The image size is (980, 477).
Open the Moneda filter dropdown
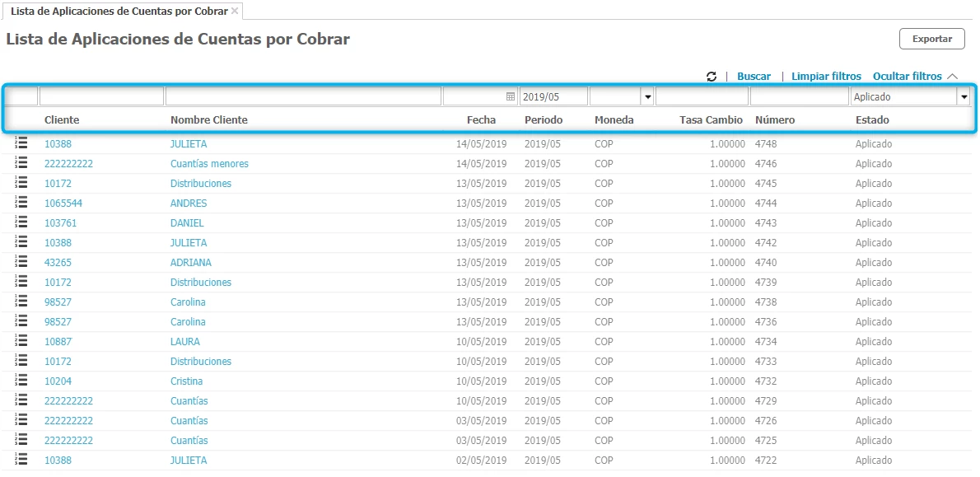click(647, 97)
